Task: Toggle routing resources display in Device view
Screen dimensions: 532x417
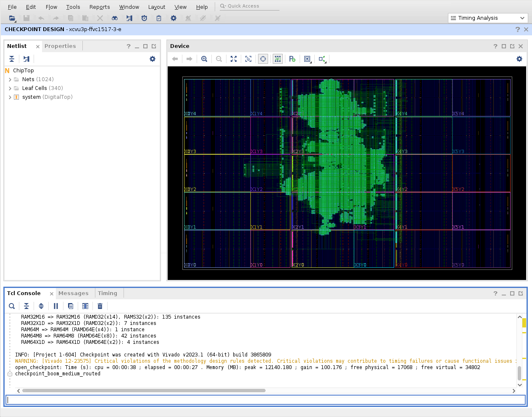Action: click(278, 59)
